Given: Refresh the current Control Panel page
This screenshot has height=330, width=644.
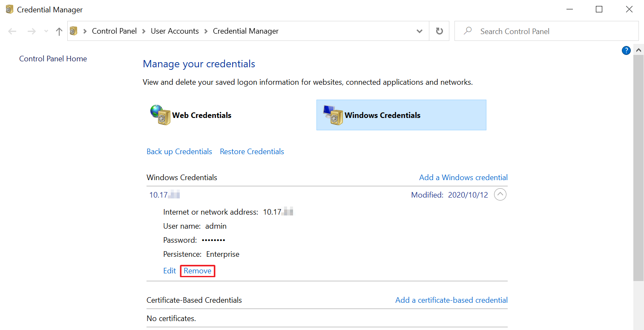Looking at the screenshot, I should [439, 31].
